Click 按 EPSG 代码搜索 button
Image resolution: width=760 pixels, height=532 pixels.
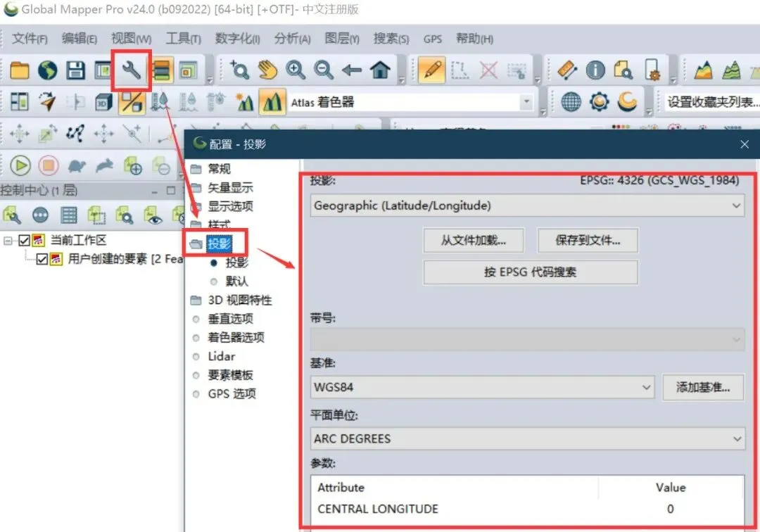(531, 272)
